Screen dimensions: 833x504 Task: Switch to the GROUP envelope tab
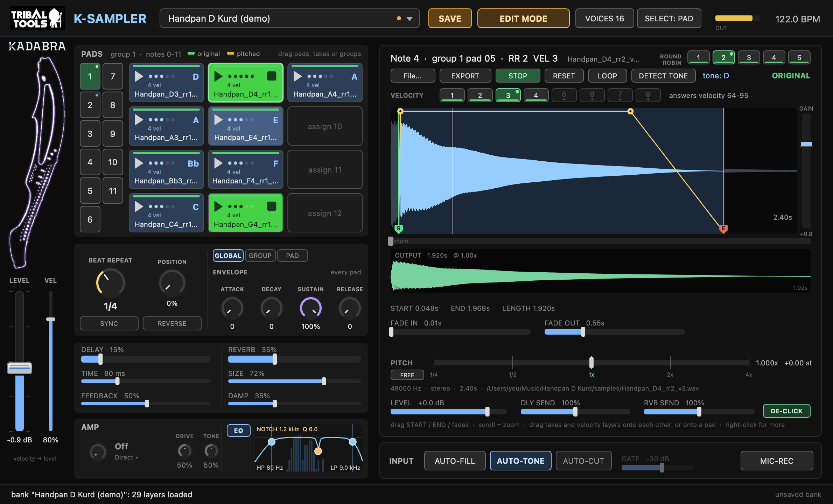point(260,255)
